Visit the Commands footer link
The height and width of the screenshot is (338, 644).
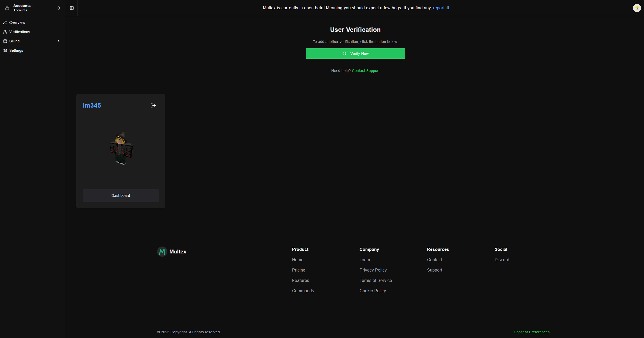303,291
